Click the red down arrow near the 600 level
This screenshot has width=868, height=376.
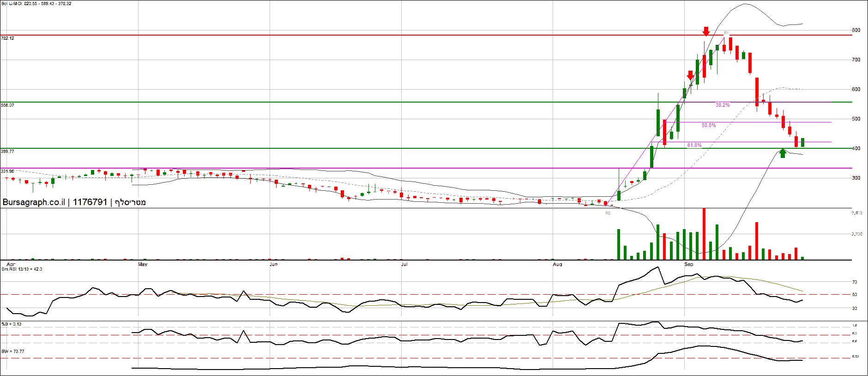(x=690, y=75)
